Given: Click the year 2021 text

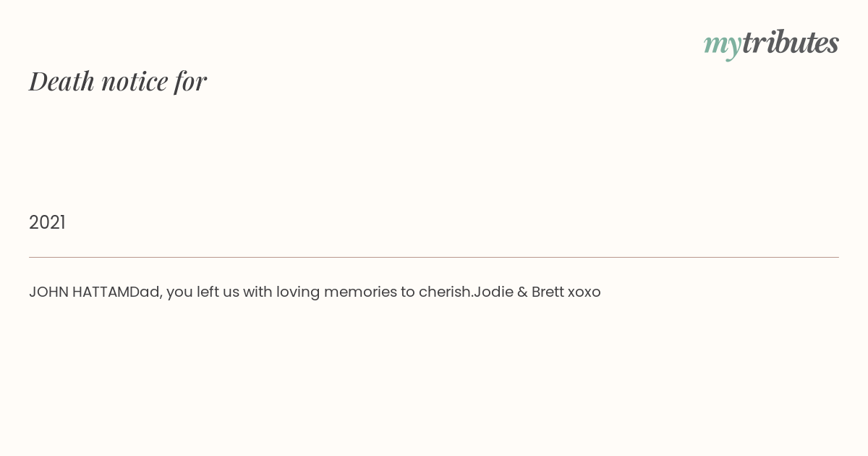Looking at the screenshot, I should click(47, 222).
